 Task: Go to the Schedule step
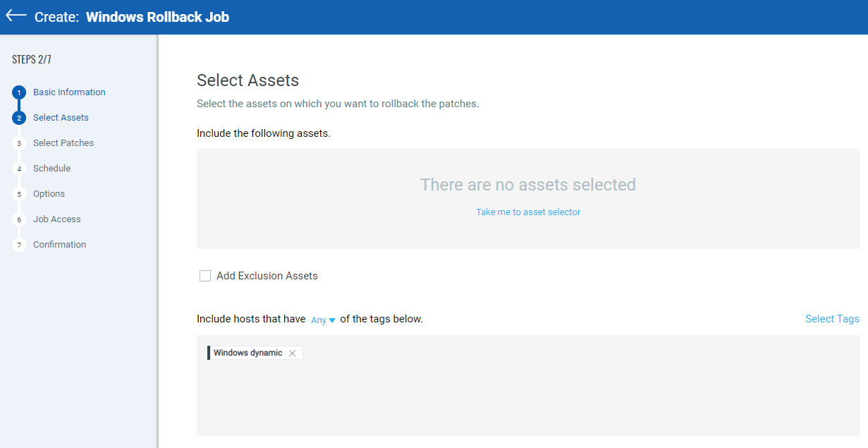click(x=51, y=168)
